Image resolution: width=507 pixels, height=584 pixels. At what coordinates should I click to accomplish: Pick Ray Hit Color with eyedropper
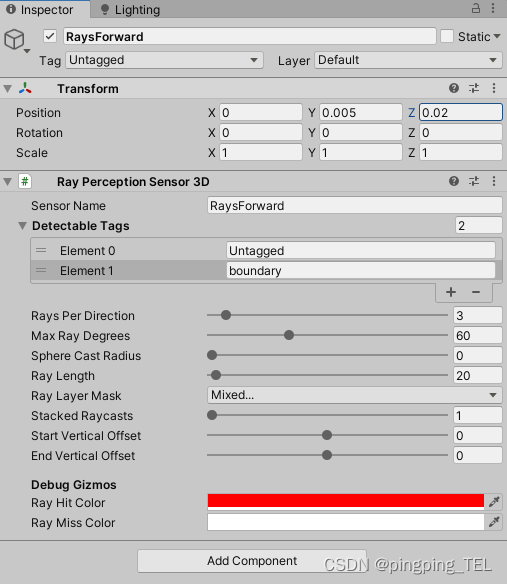[x=494, y=502]
